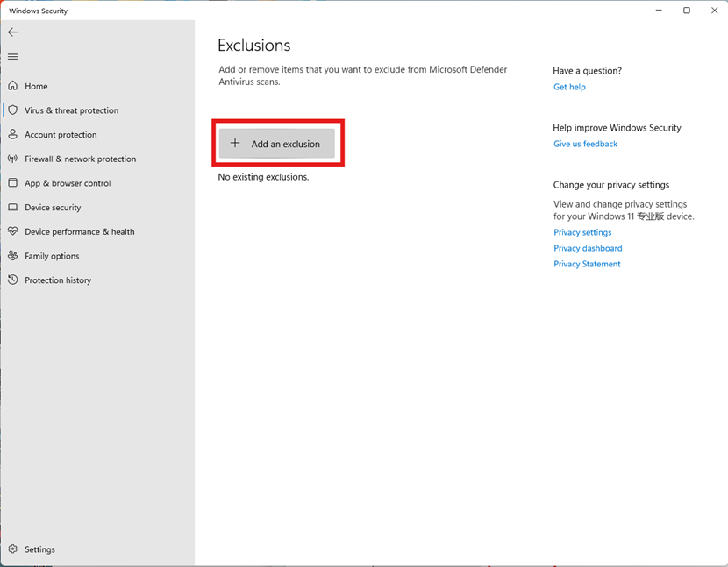728x567 pixels.
Task: Open the Get help link
Action: [569, 87]
